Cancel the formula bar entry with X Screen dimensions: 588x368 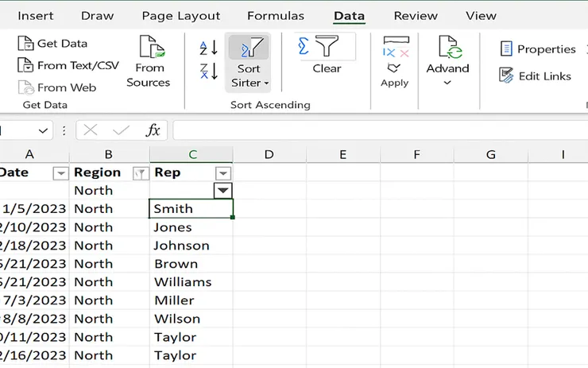pyautogui.click(x=91, y=130)
